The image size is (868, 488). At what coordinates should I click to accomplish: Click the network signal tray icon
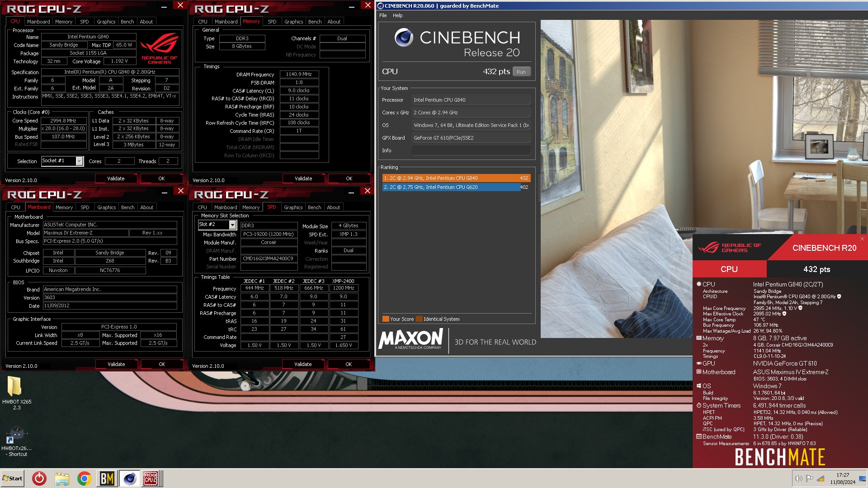coord(821,479)
